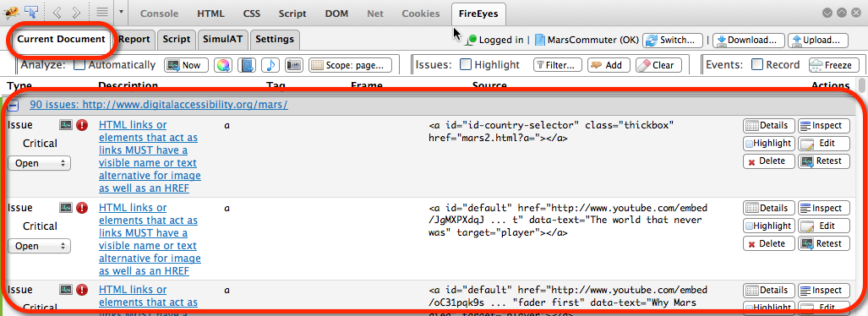Click the MarsCommuter project document icon

click(x=539, y=40)
